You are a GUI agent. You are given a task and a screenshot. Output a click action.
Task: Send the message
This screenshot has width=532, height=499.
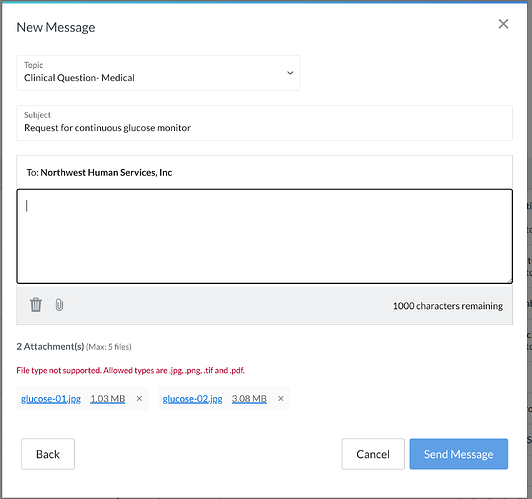click(x=458, y=454)
